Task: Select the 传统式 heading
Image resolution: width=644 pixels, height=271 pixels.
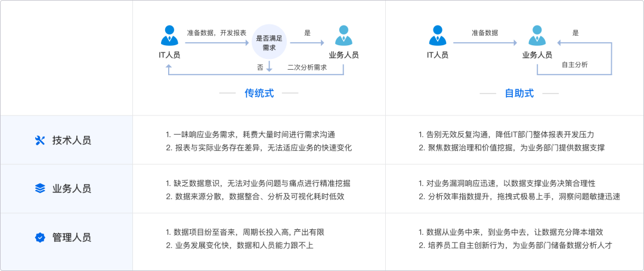Action: [259, 93]
